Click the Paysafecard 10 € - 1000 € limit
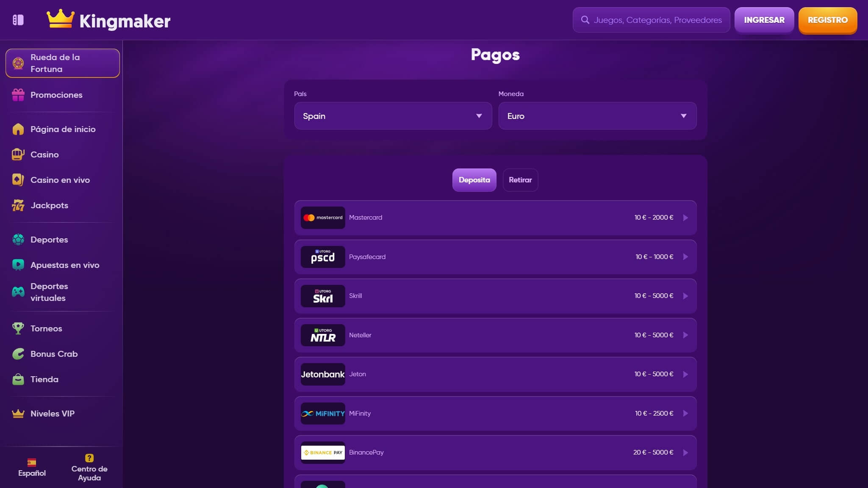 (654, 257)
